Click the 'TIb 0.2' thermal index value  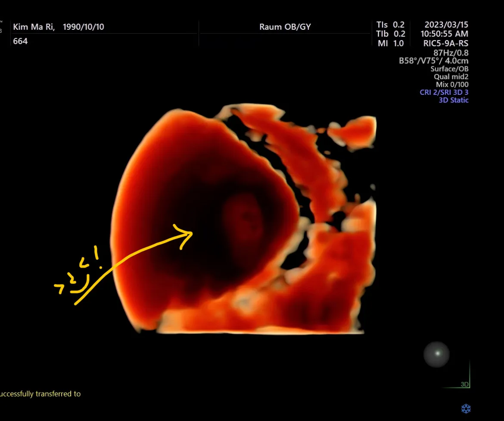pos(391,34)
